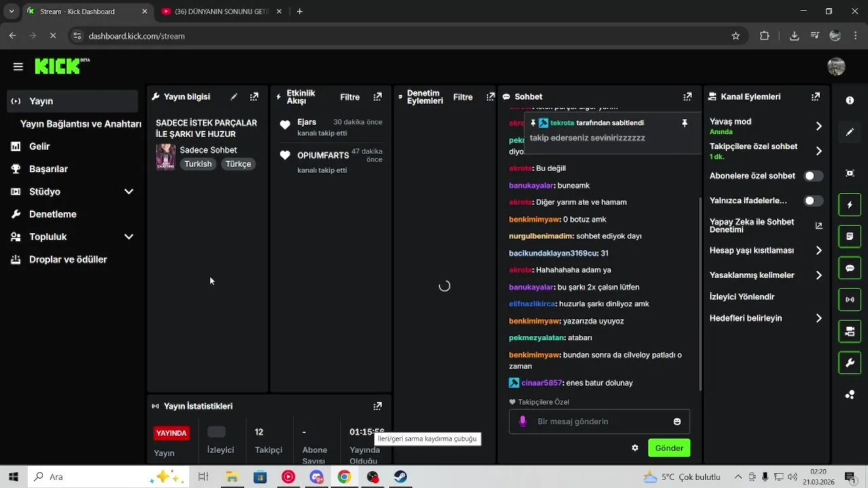
Task: Open Yapay Zeka ile Sohbet Denetimi external link
Action: tap(818, 226)
